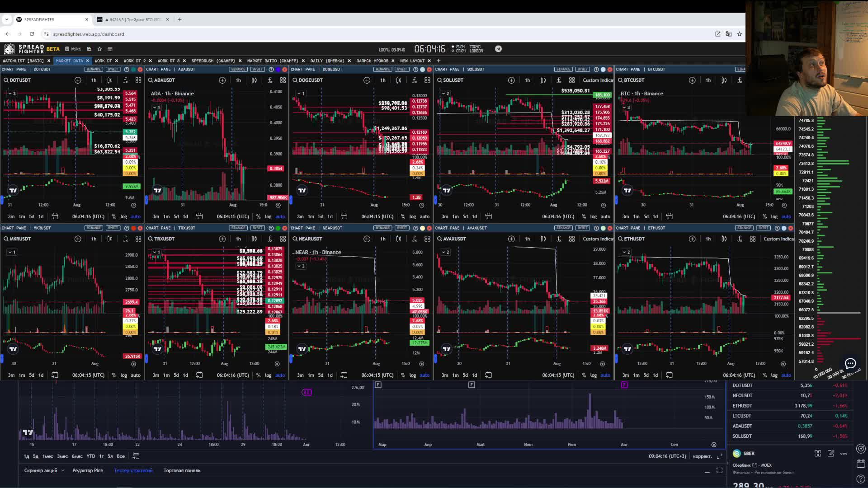This screenshot has height=488, width=868.
Task: Enable log scale on the ETHUSDT chart
Action: click(774, 375)
